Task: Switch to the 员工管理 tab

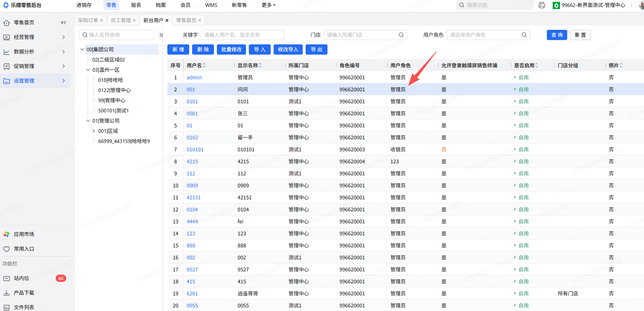Action: tap(120, 20)
